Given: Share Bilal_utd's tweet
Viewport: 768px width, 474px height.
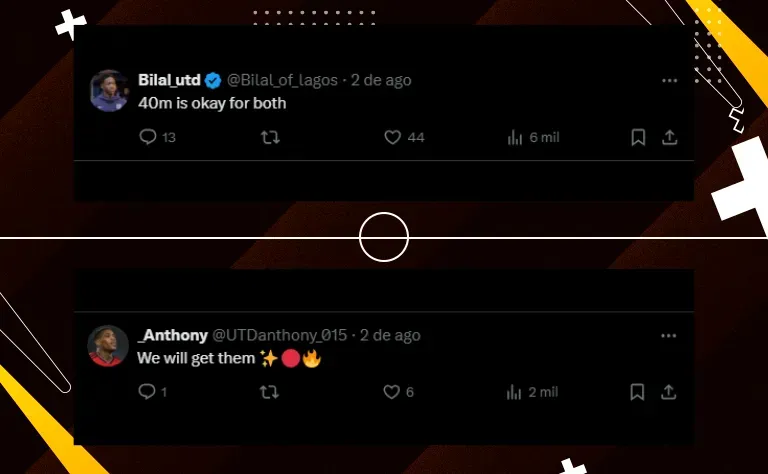Looking at the screenshot, I should (670, 137).
